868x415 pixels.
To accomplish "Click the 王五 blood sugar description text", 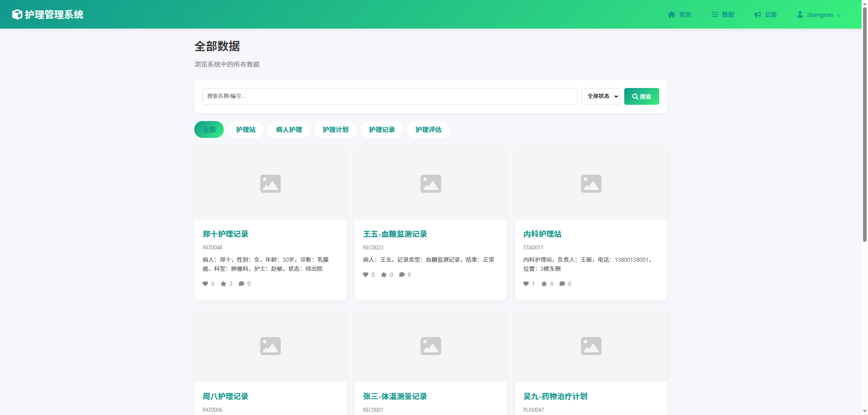I will click(429, 260).
